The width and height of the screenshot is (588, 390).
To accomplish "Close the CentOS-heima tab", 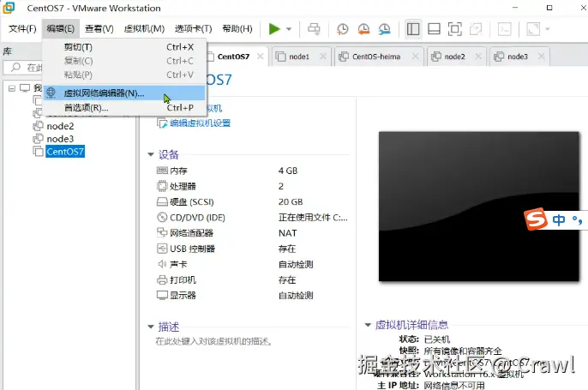I will [x=415, y=57].
